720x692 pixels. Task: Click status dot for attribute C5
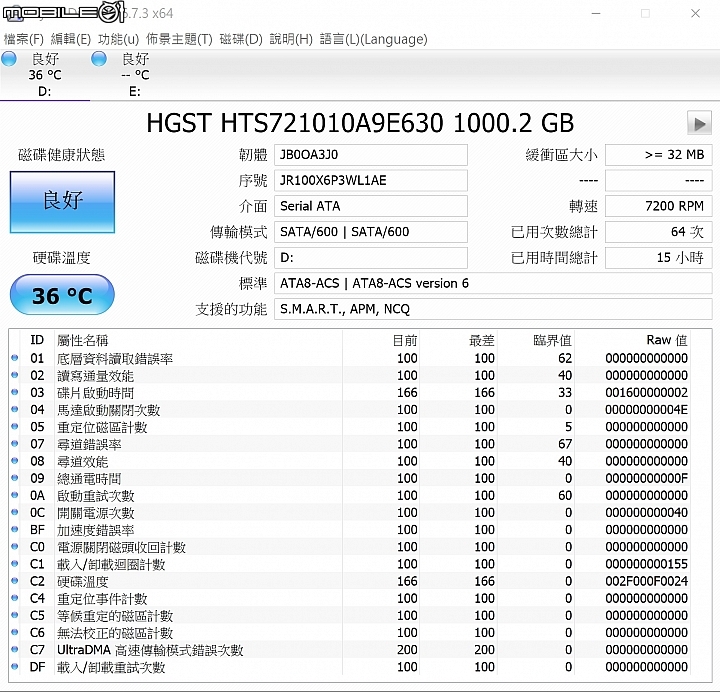[15, 615]
